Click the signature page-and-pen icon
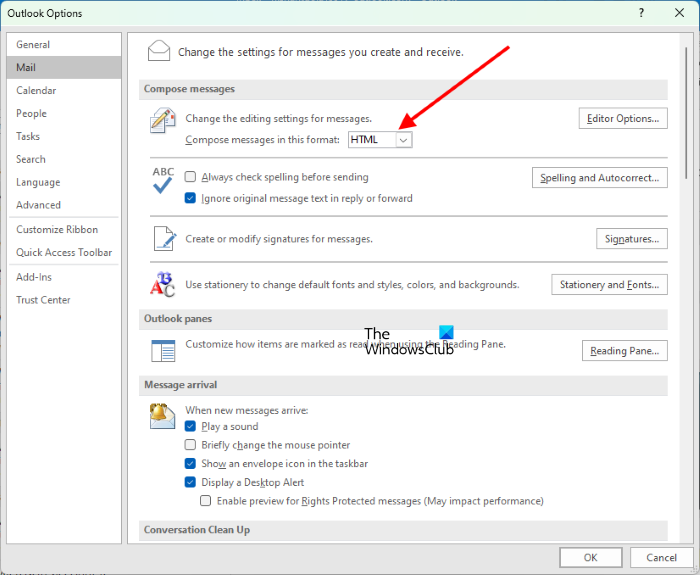700x575 pixels. pyautogui.click(x=164, y=238)
